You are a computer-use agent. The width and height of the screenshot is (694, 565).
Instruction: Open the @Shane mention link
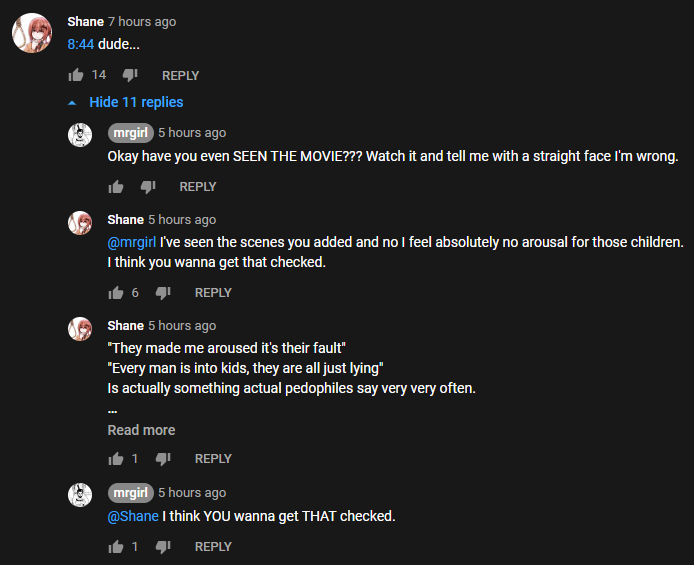pos(133,516)
